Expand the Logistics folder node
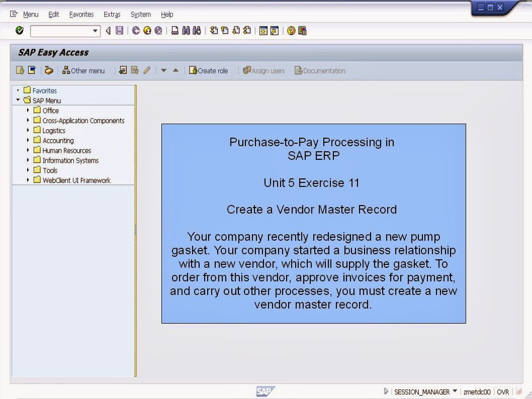 click(28, 130)
